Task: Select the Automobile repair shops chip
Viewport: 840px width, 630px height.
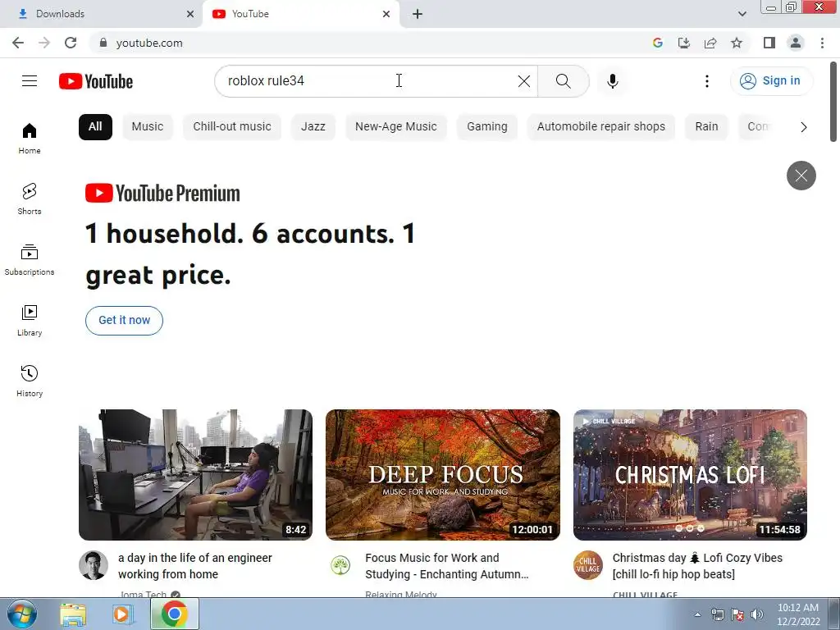Action: tap(601, 127)
